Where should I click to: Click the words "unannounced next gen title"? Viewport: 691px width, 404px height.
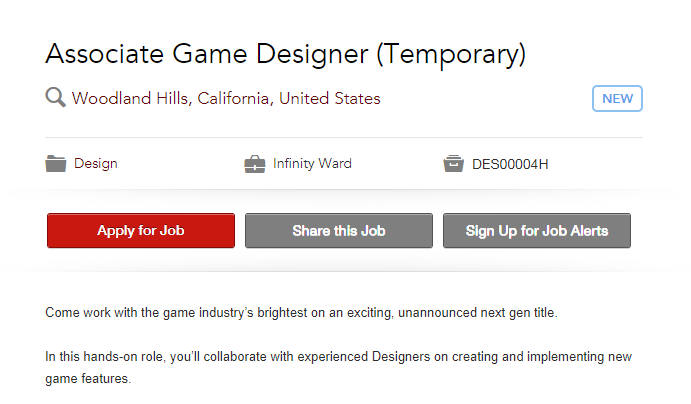click(478, 312)
